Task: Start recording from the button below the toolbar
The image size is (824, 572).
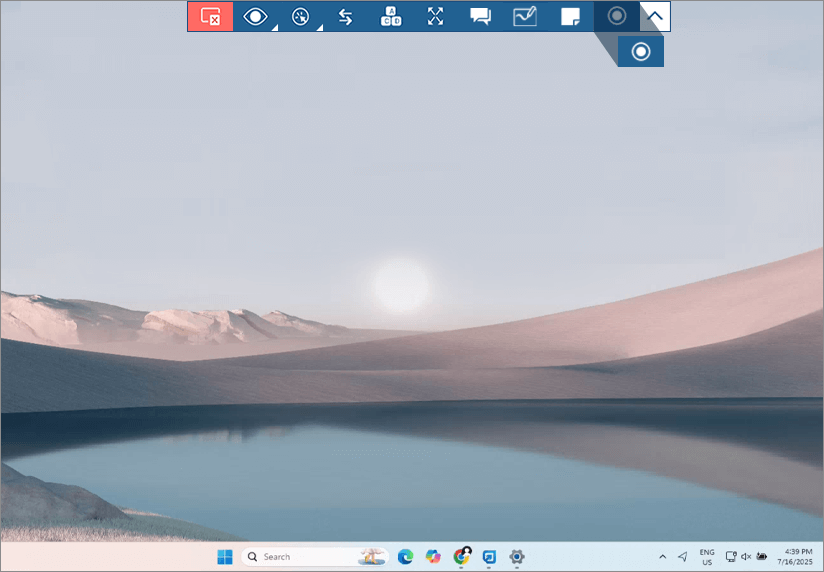Action: [x=641, y=52]
